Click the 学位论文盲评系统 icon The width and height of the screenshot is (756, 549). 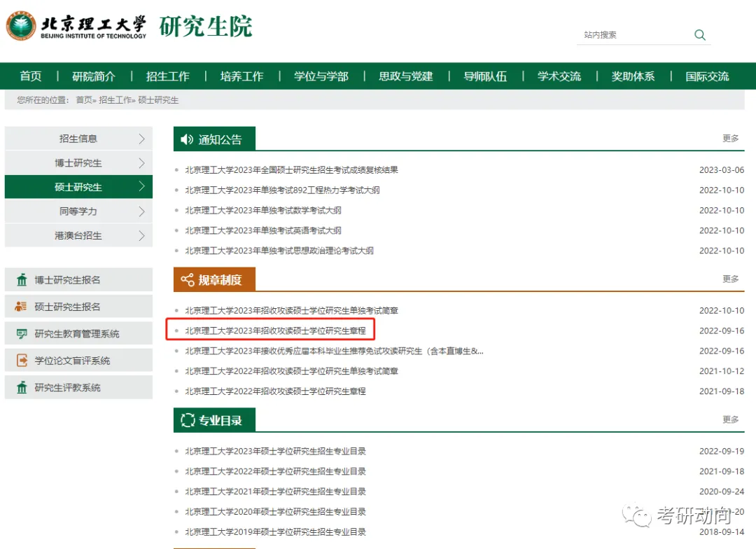point(22,361)
